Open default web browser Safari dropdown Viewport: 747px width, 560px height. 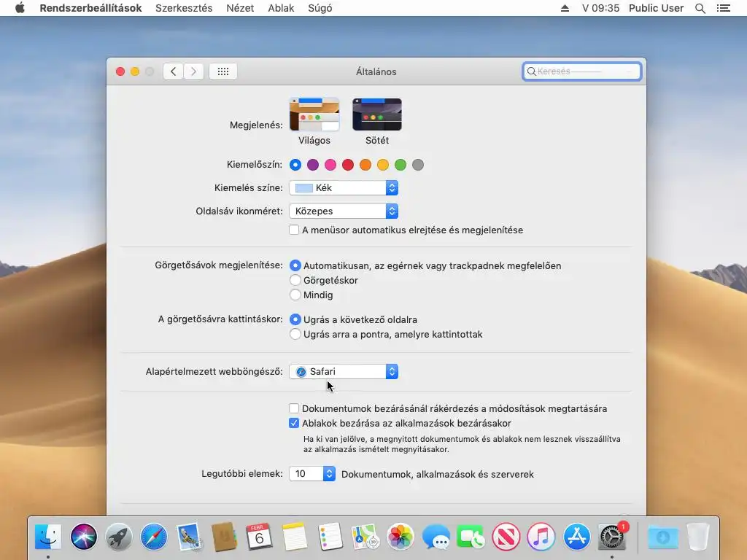(344, 371)
